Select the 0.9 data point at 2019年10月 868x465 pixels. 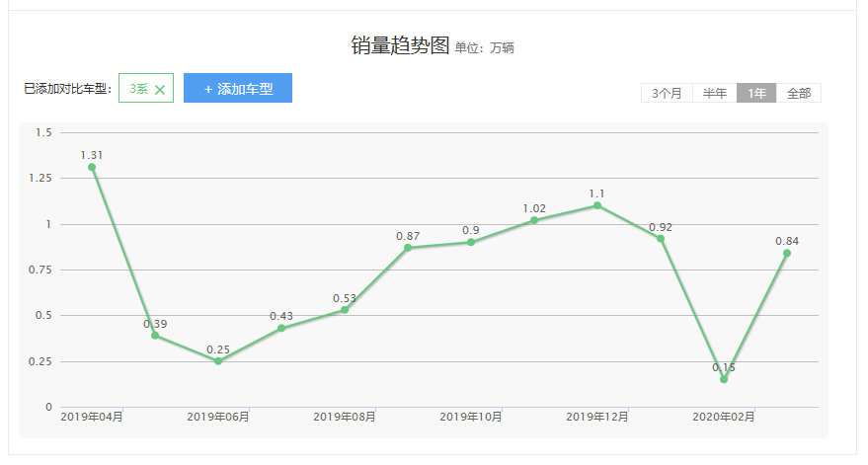(x=471, y=242)
